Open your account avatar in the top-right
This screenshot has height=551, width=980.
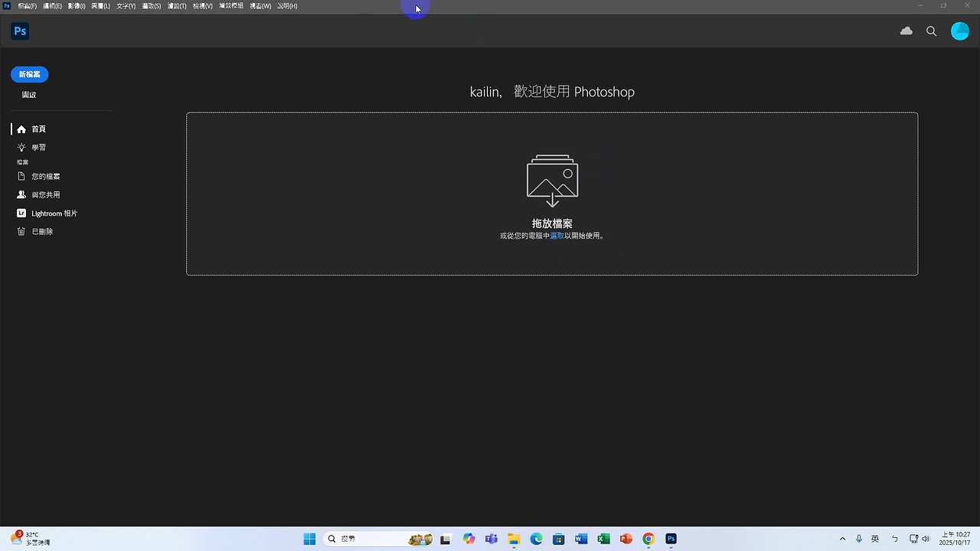click(960, 31)
